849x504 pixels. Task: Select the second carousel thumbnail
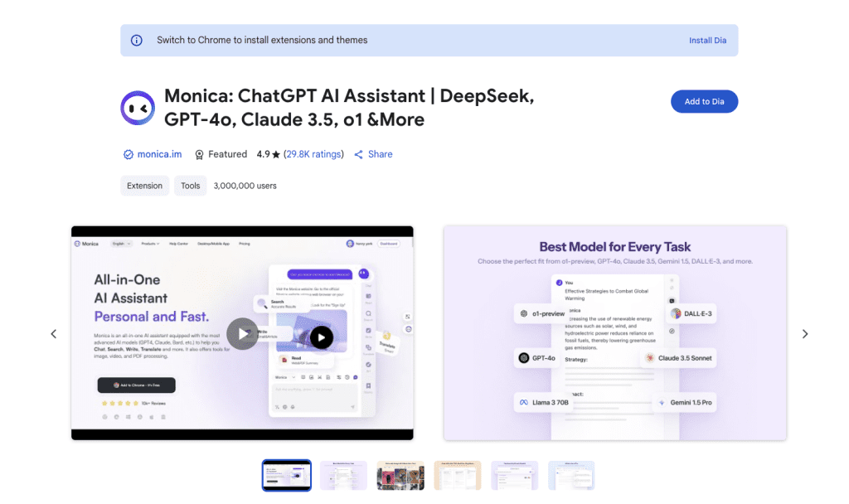point(343,475)
